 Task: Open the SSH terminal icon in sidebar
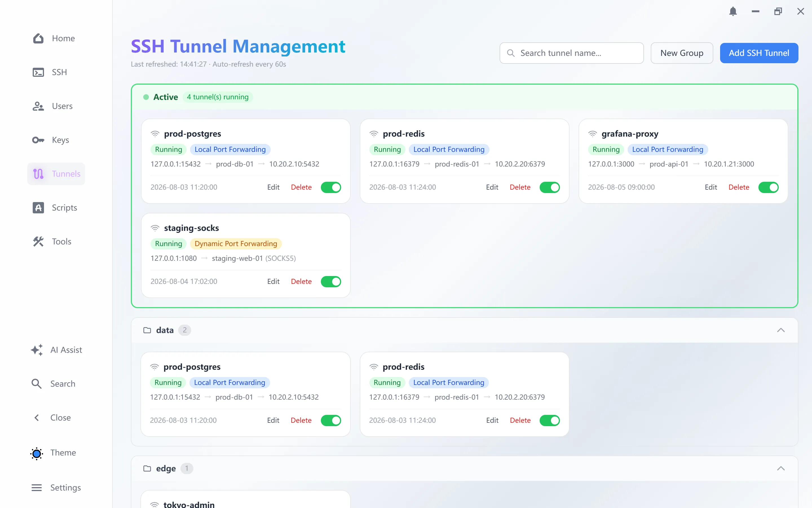[38, 72]
